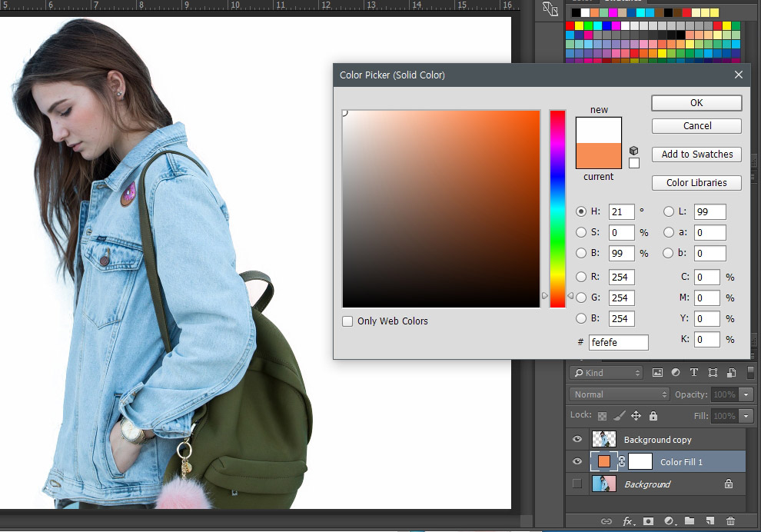Select the H hue radio button
761x532 pixels.
[581, 211]
